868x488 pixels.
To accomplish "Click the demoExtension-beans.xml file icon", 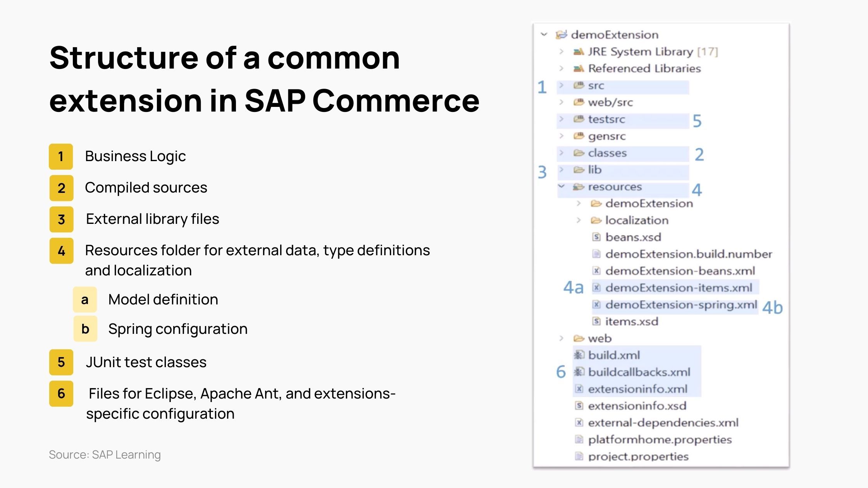I will (x=597, y=271).
